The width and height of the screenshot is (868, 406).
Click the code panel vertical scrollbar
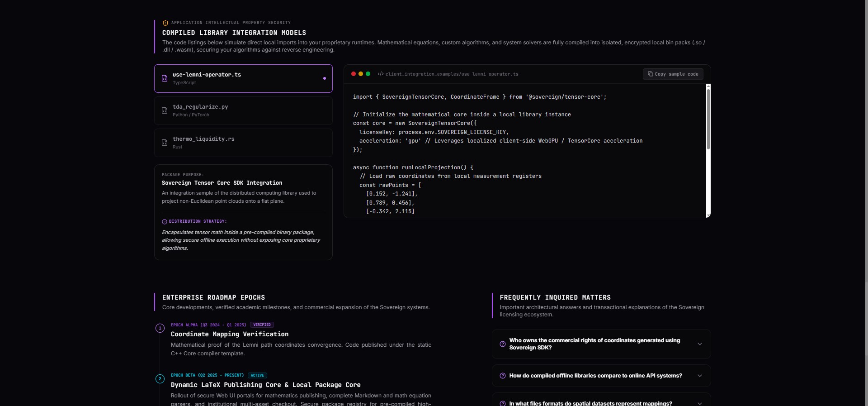(708, 151)
